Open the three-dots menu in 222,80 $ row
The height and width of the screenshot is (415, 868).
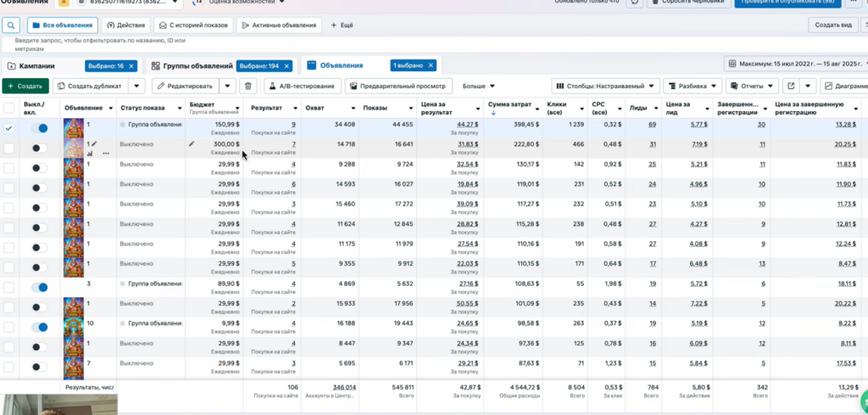(x=106, y=153)
